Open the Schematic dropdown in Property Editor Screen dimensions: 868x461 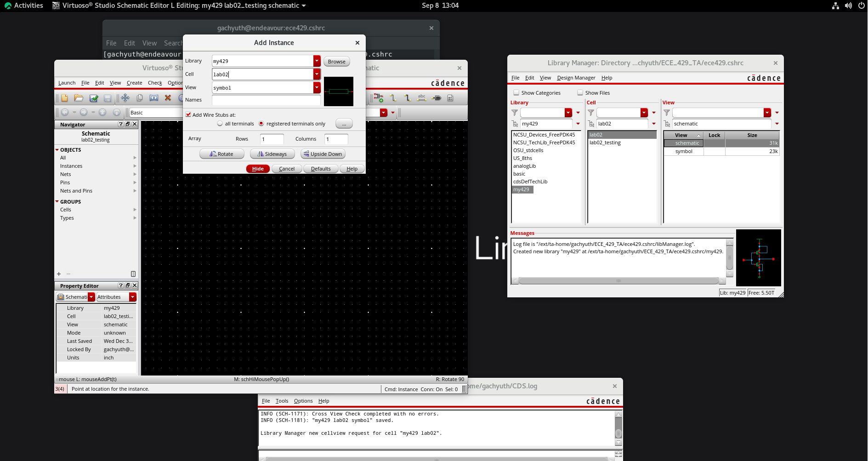click(91, 297)
